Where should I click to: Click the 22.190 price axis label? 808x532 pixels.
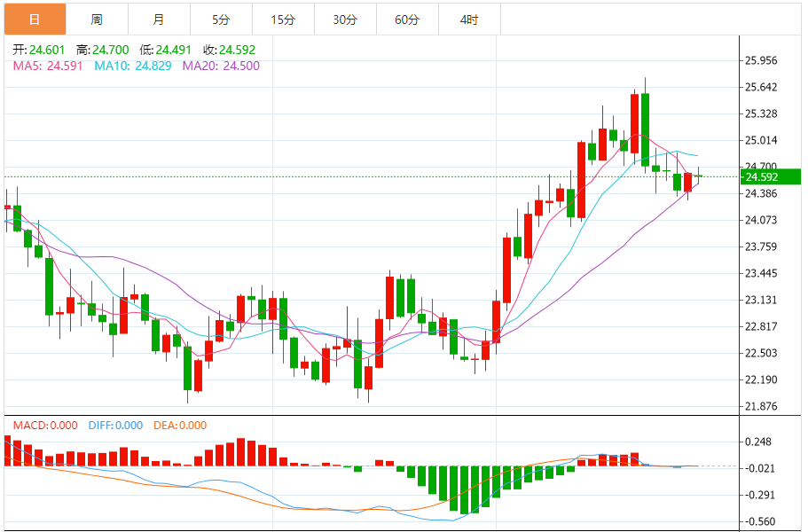761,380
